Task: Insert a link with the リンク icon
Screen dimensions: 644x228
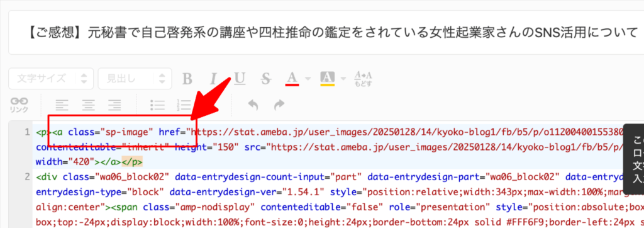Action: point(19,105)
